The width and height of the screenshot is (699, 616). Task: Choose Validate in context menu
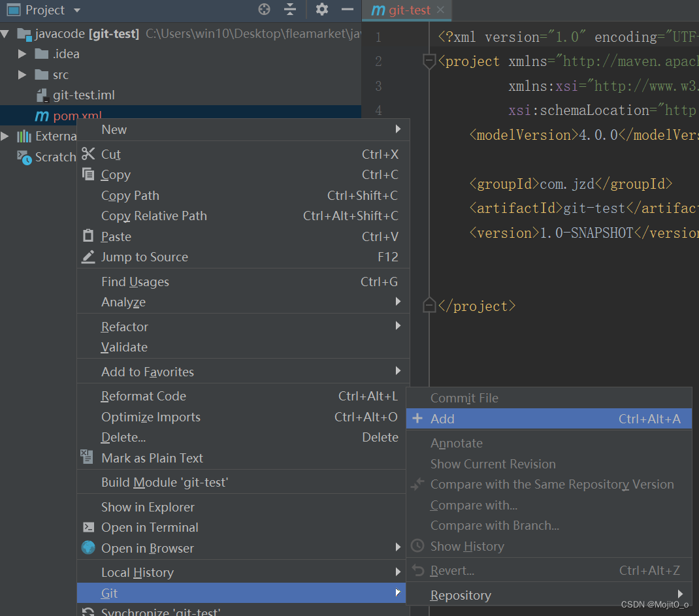(x=244, y=347)
